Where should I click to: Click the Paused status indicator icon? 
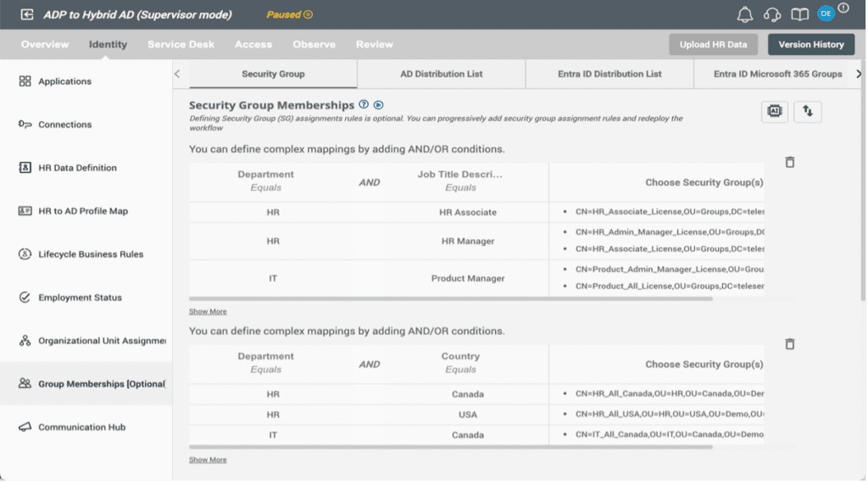(309, 14)
